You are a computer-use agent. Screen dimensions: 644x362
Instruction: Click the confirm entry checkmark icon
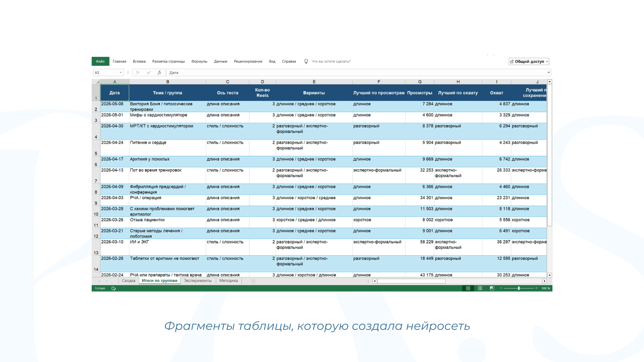[x=149, y=72]
